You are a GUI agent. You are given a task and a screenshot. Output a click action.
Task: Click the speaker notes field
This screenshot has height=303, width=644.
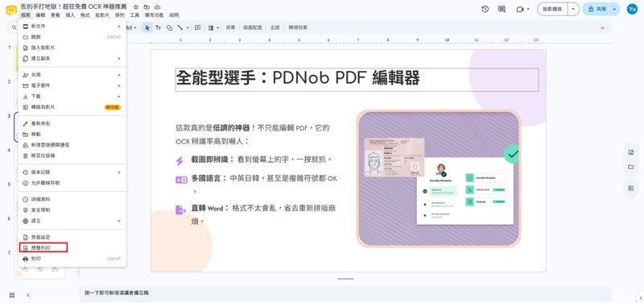click(x=345, y=293)
